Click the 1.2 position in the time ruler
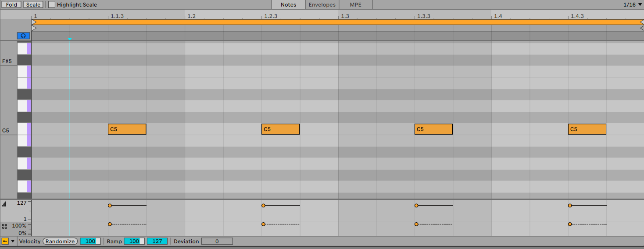The image size is (644, 249). click(x=191, y=16)
